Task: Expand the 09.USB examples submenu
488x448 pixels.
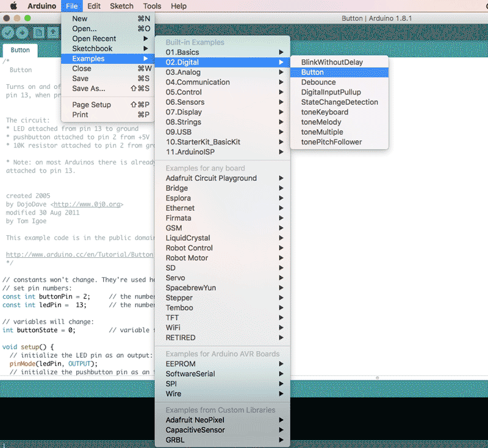Action: pyautogui.click(x=223, y=132)
